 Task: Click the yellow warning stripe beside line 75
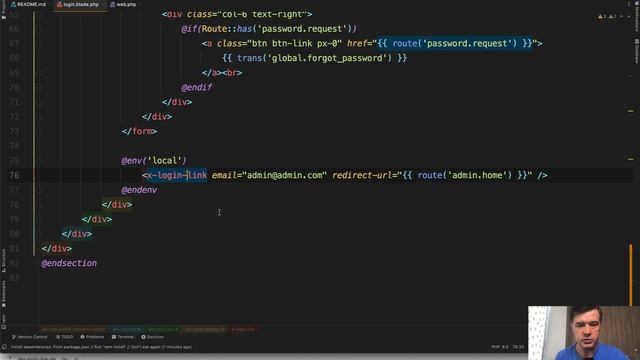pos(631,159)
